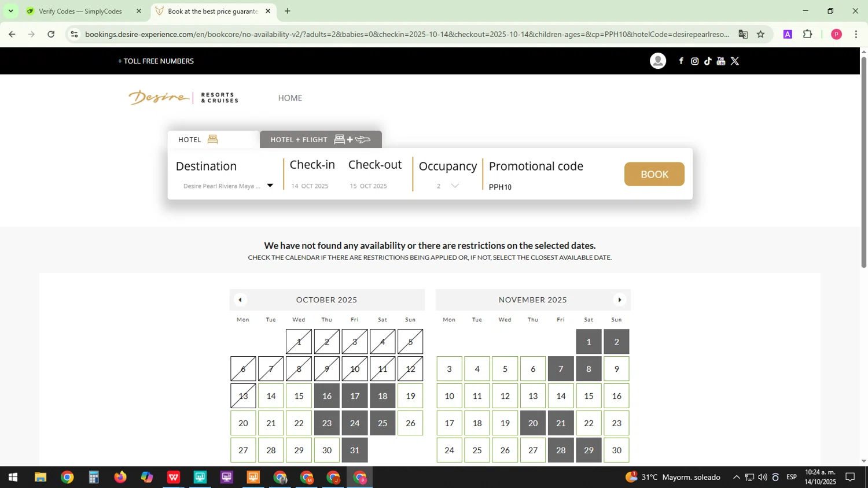The width and height of the screenshot is (868, 488).
Task: Show hidden system tray icons
Action: (736, 478)
